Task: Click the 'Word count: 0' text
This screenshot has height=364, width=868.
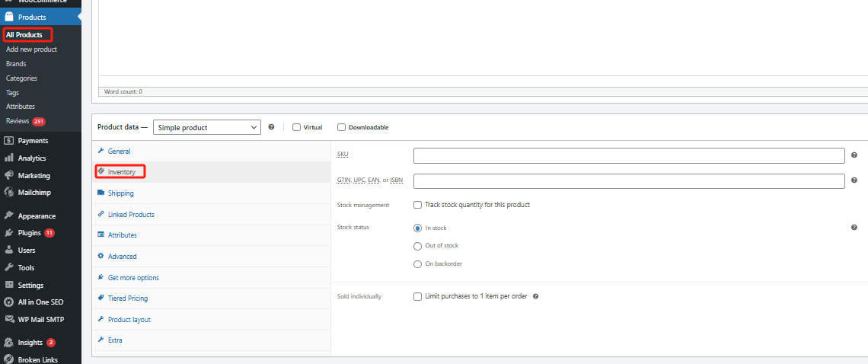Action: coord(123,91)
